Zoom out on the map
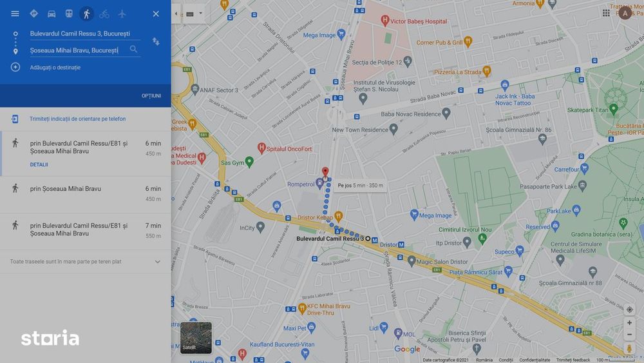The height and width of the screenshot is (363, 644). 629,335
